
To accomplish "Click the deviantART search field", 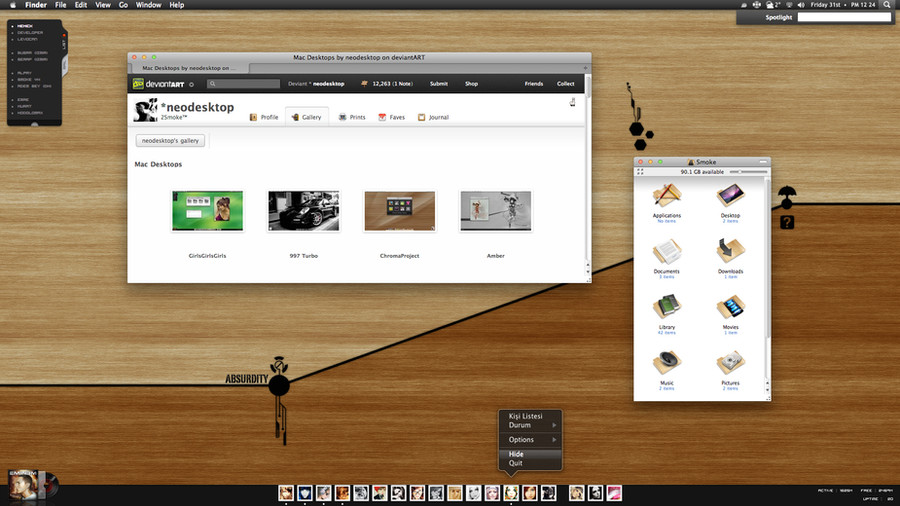I will click(243, 84).
